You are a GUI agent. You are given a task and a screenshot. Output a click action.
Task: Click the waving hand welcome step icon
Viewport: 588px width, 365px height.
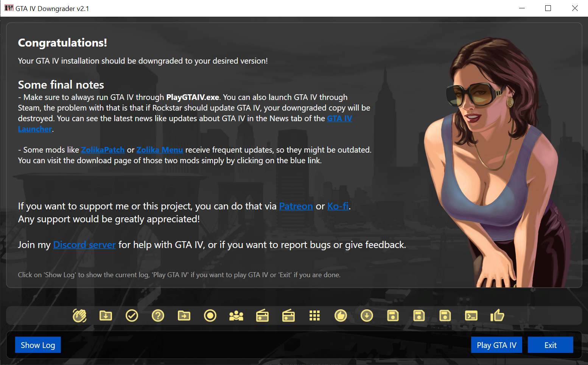(79, 315)
